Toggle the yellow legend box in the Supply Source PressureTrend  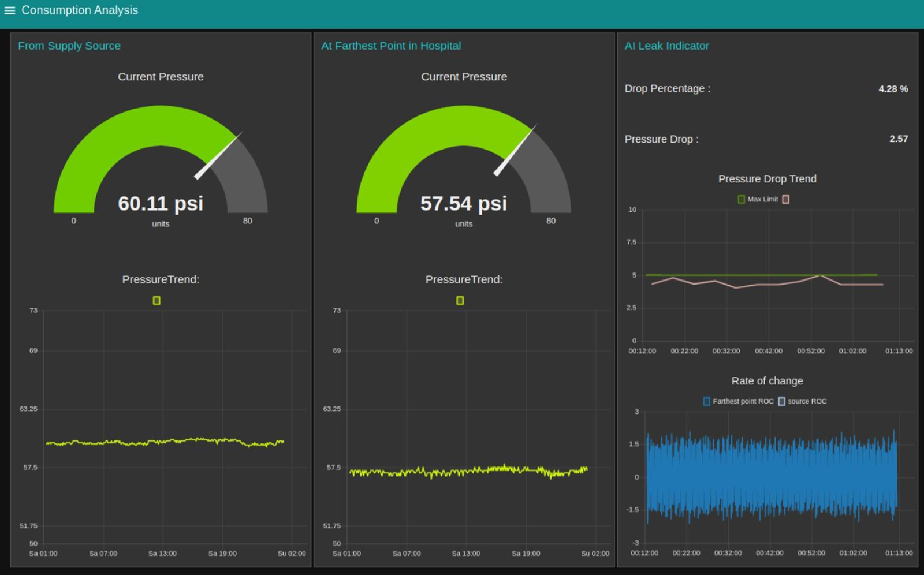click(157, 301)
